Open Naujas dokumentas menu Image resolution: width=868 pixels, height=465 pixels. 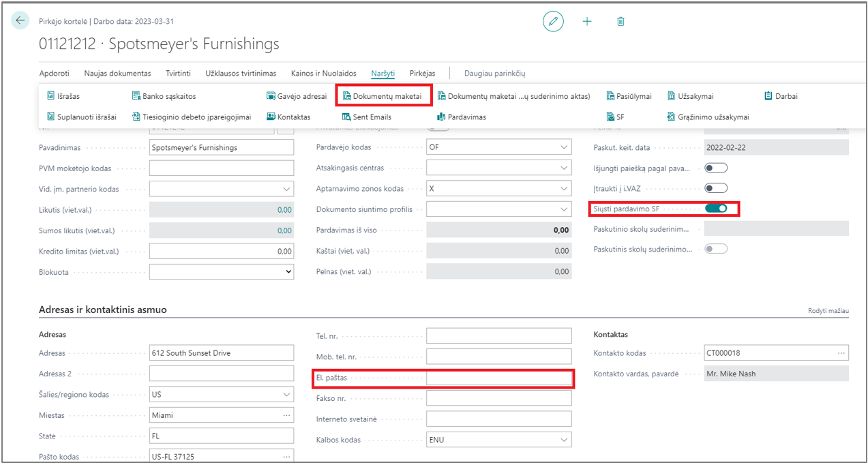pos(117,73)
